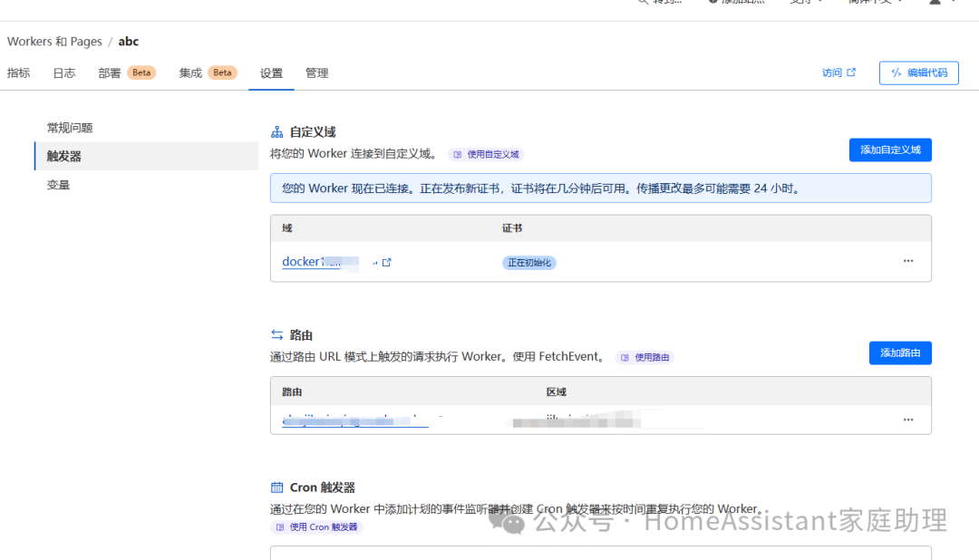Screen dimensions: 979x560
Task: Open the 指标 tab
Action: click(x=19, y=73)
